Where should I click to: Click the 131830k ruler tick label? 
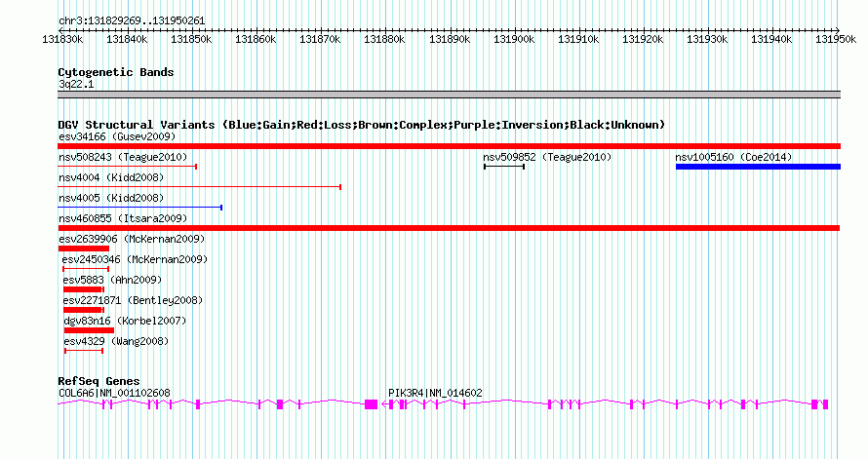click(63, 39)
